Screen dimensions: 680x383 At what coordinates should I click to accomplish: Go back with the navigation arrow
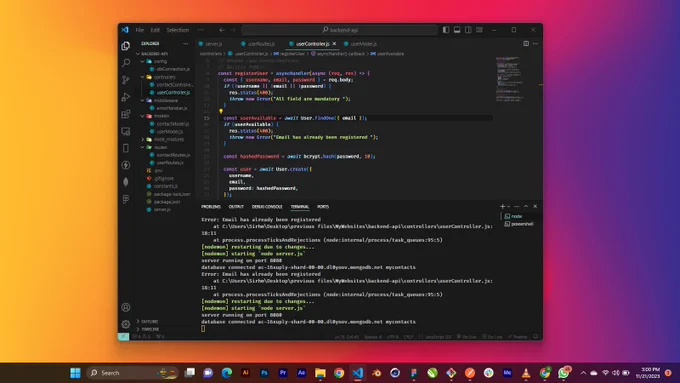(222, 30)
